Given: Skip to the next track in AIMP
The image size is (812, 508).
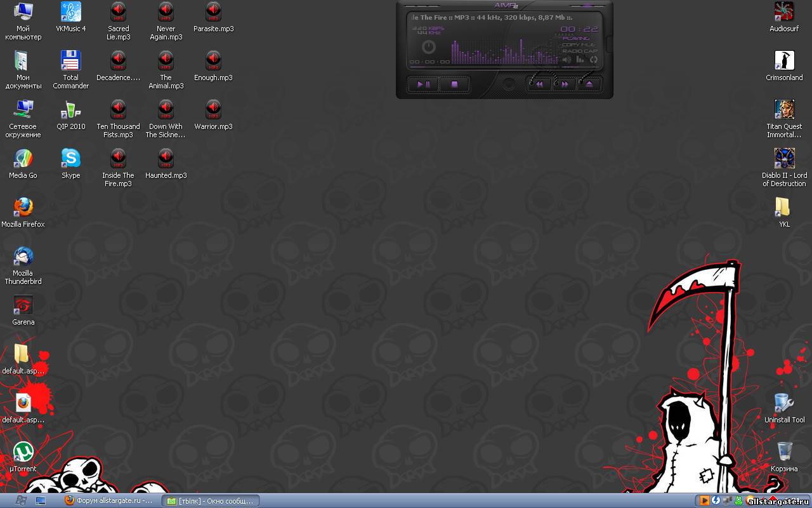Looking at the screenshot, I should coord(564,84).
